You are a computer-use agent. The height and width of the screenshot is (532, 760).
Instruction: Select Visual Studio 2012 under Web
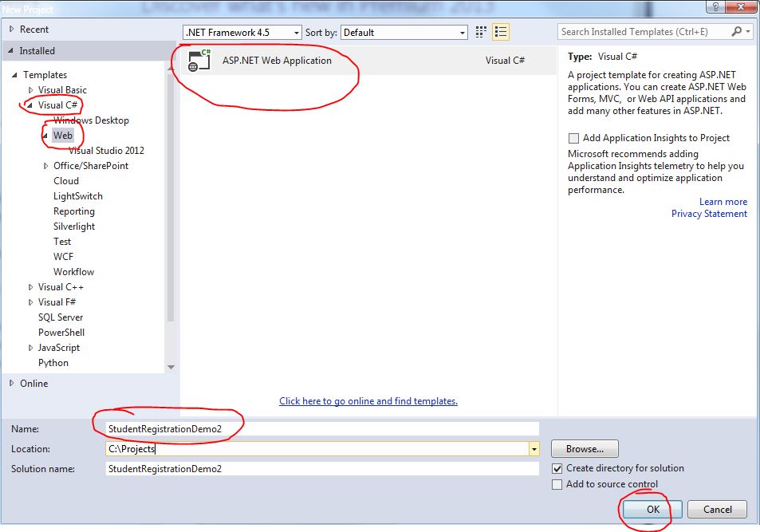[106, 150]
